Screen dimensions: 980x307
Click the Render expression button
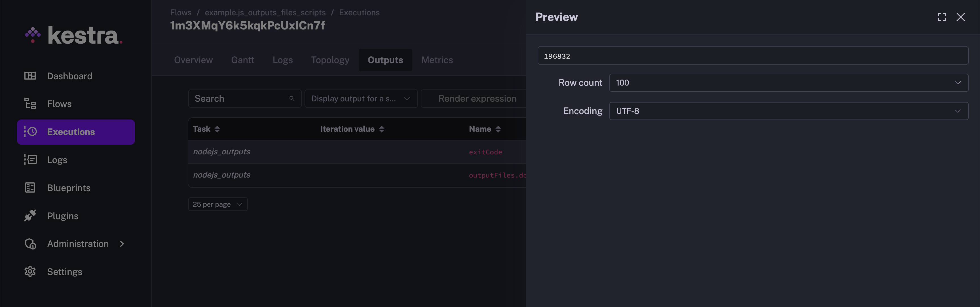point(477,98)
